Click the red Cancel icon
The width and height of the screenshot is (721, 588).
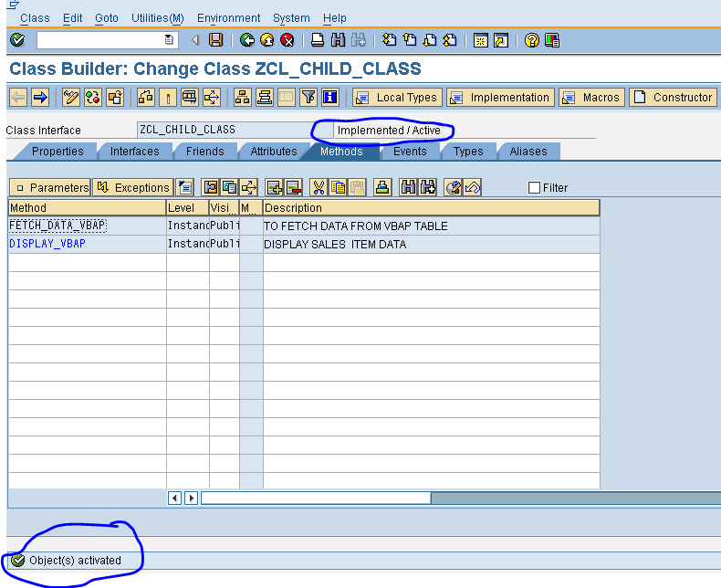coord(287,40)
